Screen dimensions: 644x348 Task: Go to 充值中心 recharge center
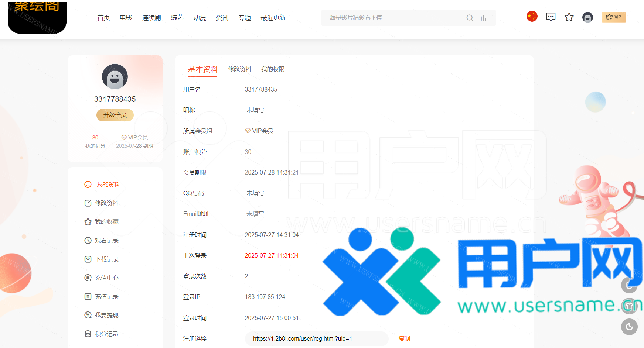(x=106, y=278)
